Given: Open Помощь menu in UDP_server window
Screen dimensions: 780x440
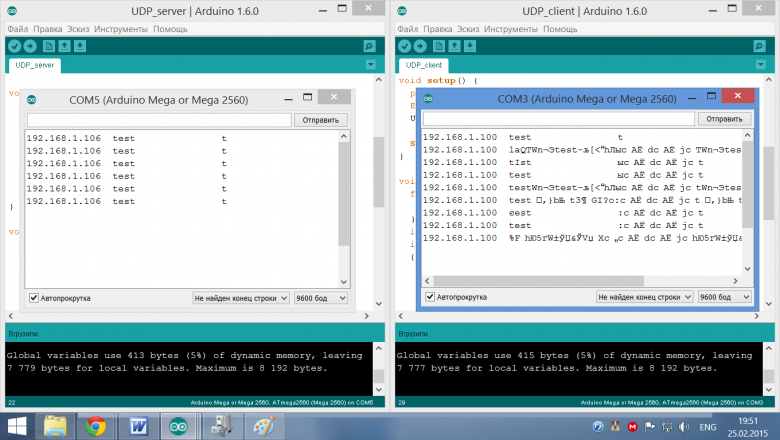Looking at the screenshot, I should coord(170,29).
